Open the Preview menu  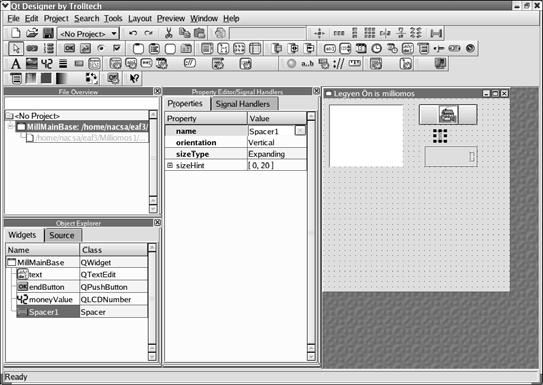click(171, 18)
